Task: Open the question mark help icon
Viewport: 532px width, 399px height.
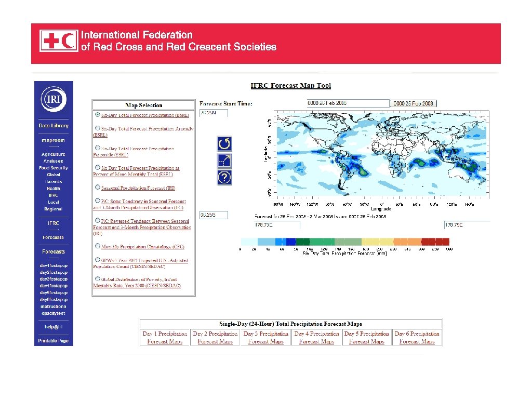Action: point(224,178)
